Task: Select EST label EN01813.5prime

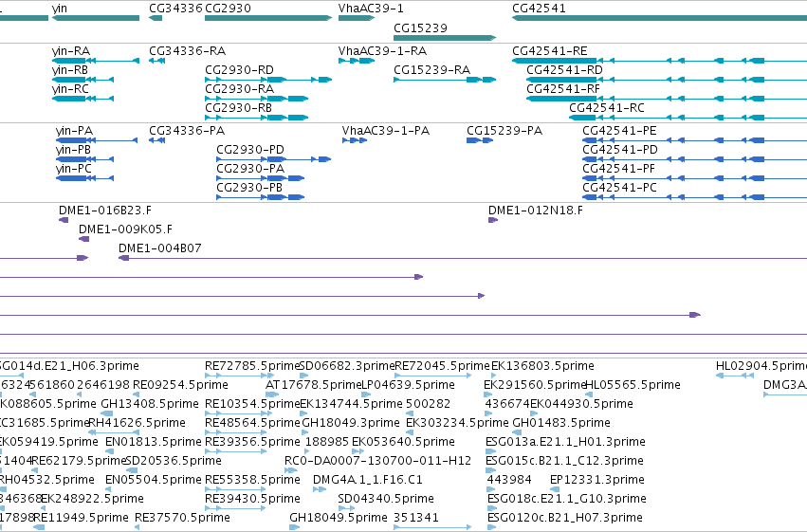Action: (x=154, y=442)
